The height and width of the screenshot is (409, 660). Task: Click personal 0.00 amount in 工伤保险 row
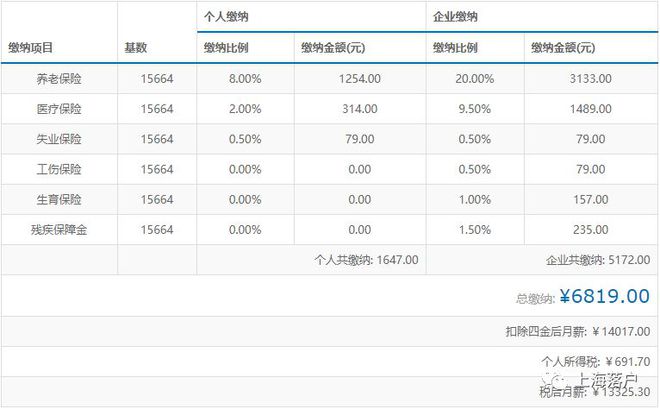click(x=360, y=169)
